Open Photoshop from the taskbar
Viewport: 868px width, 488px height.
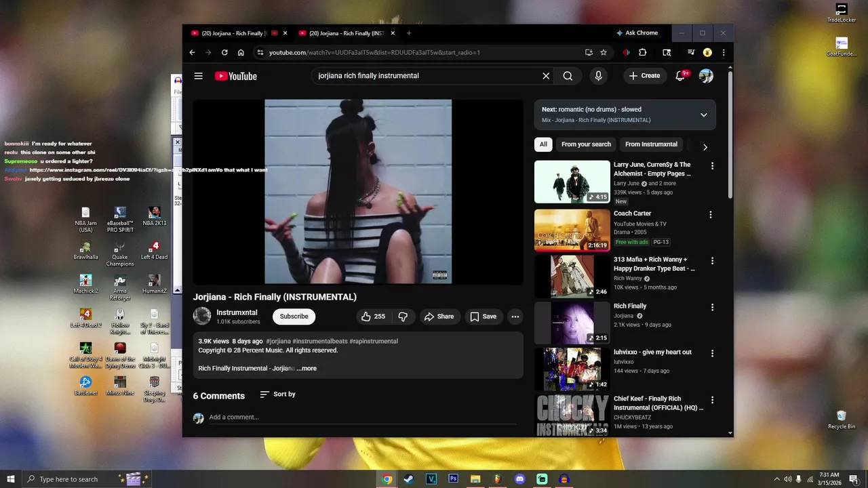coord(453,479)
